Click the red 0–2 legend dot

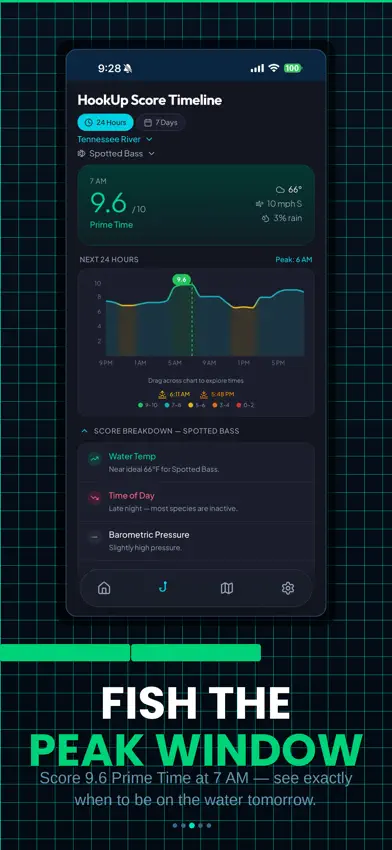tap(239, 405)
